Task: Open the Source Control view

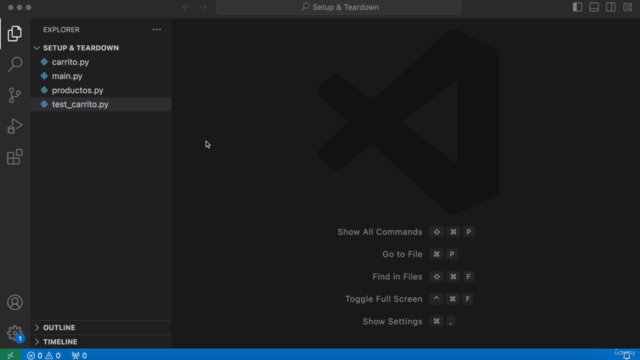Action: coord(15,95)
